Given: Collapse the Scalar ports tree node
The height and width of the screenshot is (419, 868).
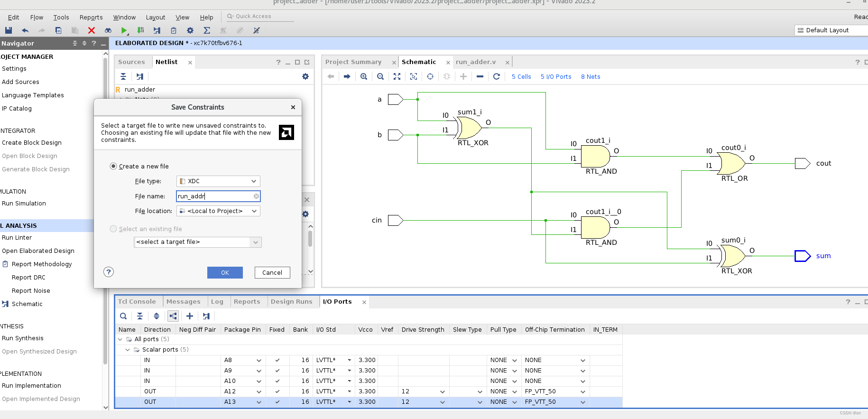Looking at the screenshot, I should coord(128,350).
